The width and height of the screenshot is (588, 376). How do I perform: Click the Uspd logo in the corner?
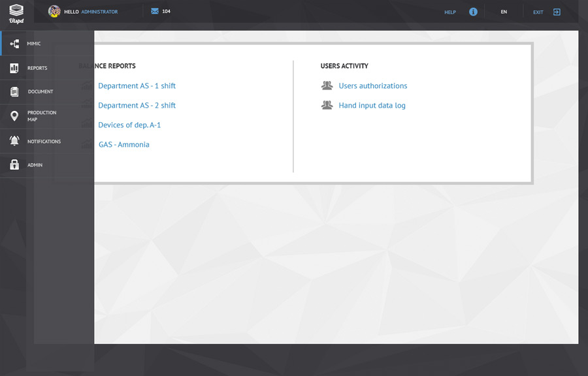(x=16, y=11)
